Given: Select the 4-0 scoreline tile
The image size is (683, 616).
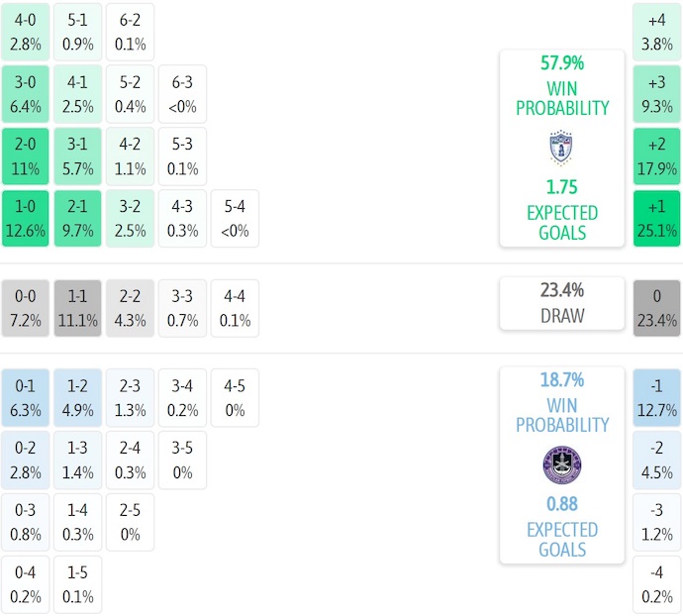Looking at the screenshot, I should pyautogui.click(x=26, y=31).
